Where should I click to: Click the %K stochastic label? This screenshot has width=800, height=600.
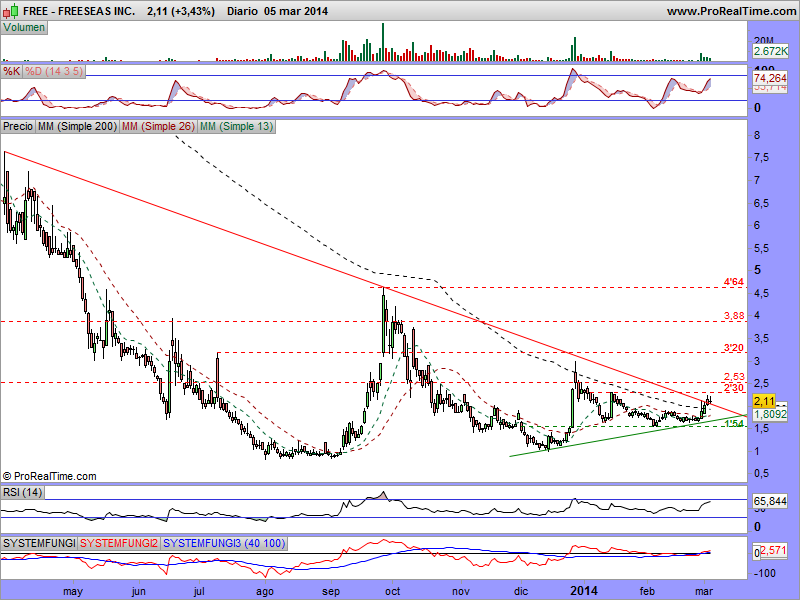[x=11, y=71]
